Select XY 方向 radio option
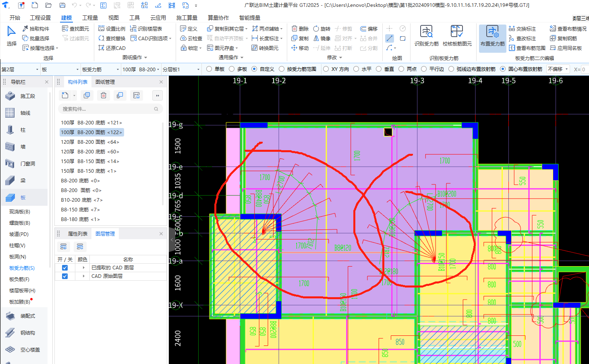Screen dimensions: 589x364 [336, 69]
